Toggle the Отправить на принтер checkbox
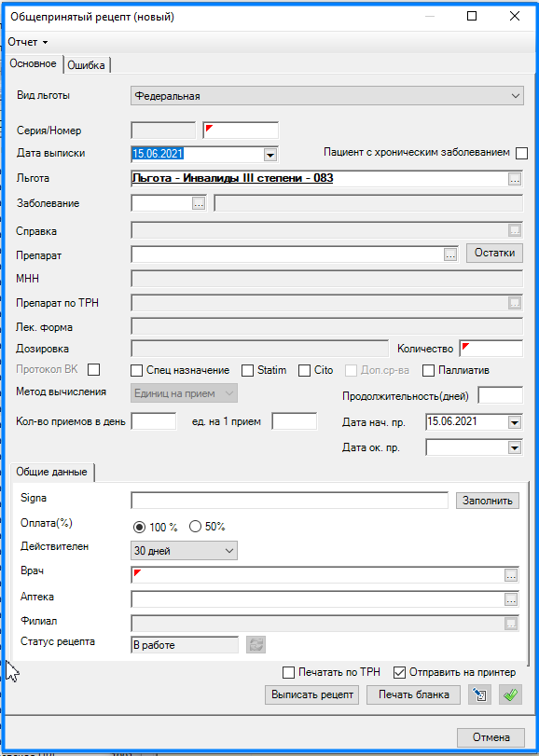The image size is (539, 756). point(399,672)
